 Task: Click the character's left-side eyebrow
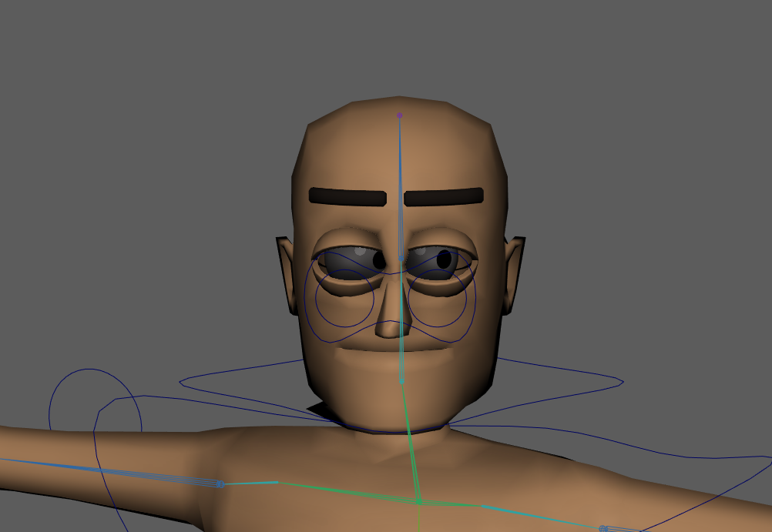347,197
